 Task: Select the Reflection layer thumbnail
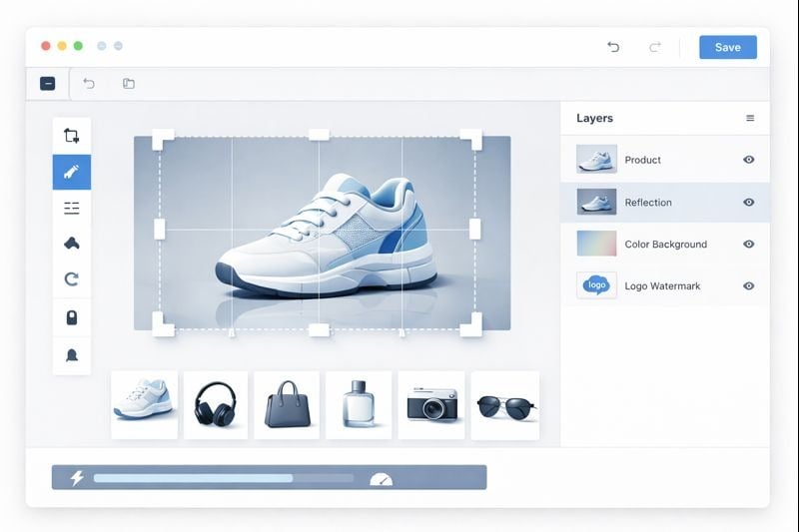tap(596, 202)
